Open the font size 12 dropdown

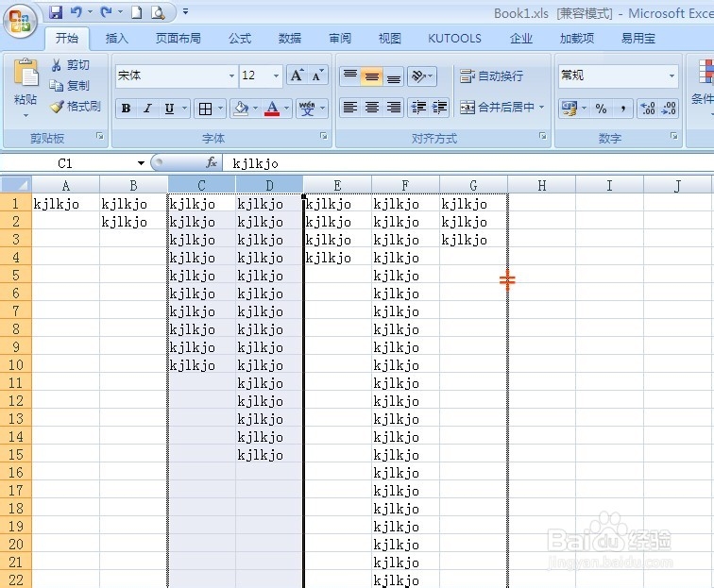pyautogui.click(x=276, y=76)
